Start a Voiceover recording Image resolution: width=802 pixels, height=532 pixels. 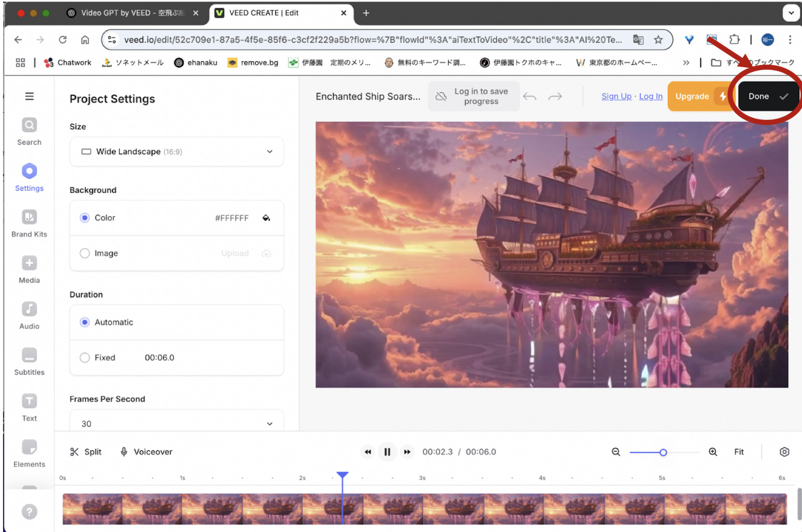click(146, 452)
